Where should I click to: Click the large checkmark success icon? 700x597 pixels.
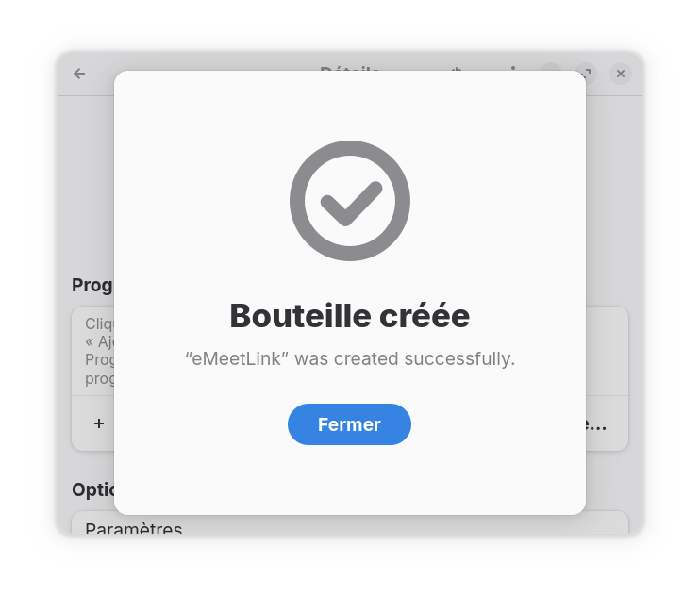point(349,201)
